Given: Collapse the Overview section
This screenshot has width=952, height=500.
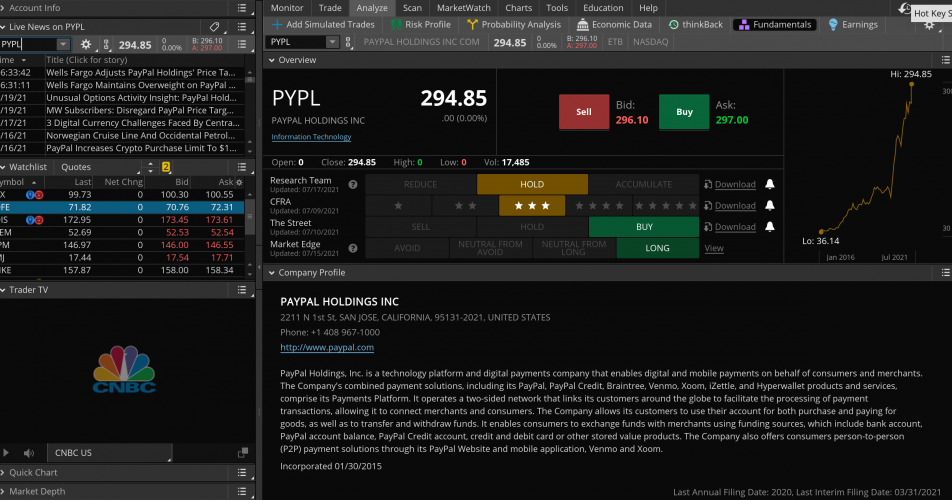Looking at the screenshot, I should point(271,60).
